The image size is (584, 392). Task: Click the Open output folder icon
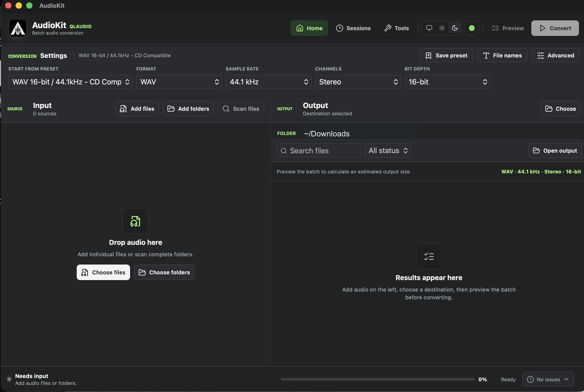(x=536, y=151)
